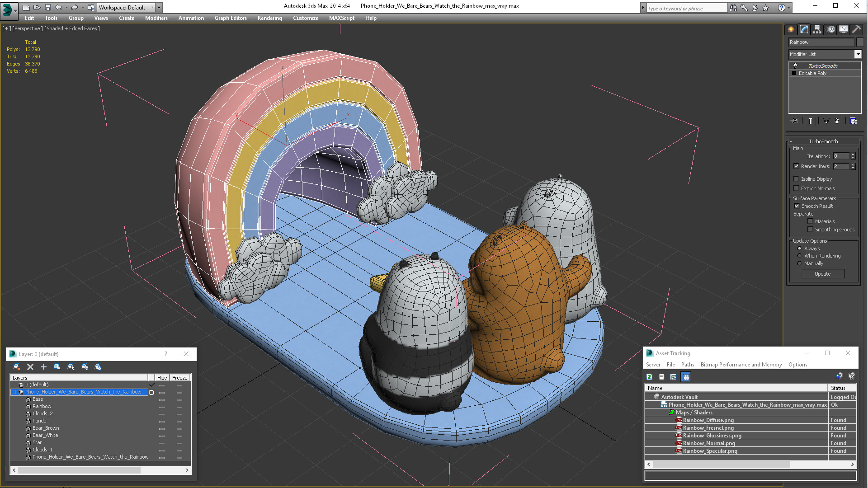Remove modifier from stack with trash icon
868x488 pixels.
coord(837,121)
